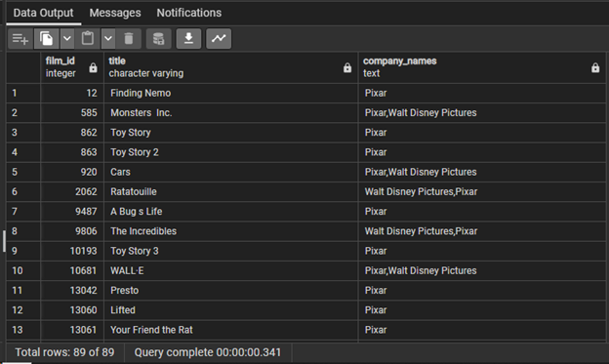Image resolution: width=609 pixels, height=364 pixels.
Task: Click the Add row icon
Action: [20, 38]
